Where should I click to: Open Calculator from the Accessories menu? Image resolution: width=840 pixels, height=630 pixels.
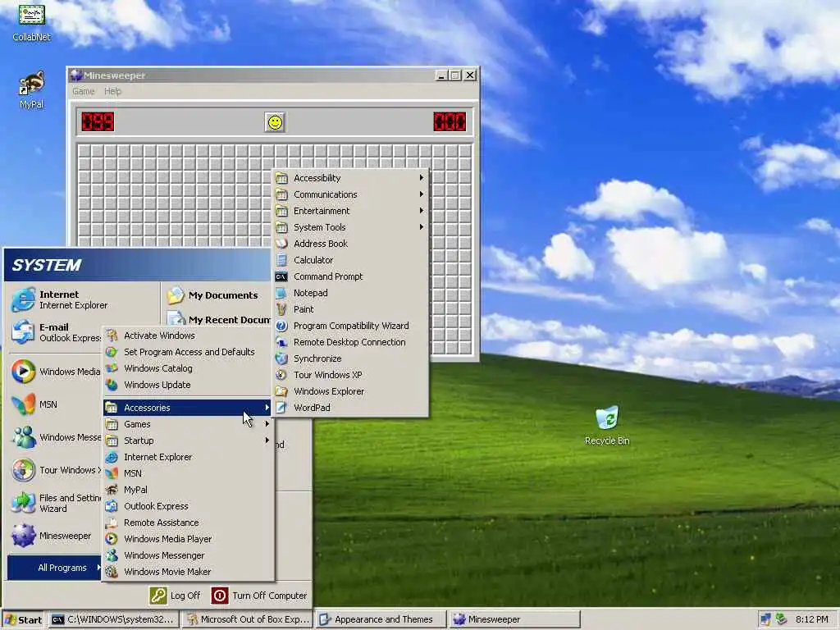[x=350, y=260]
